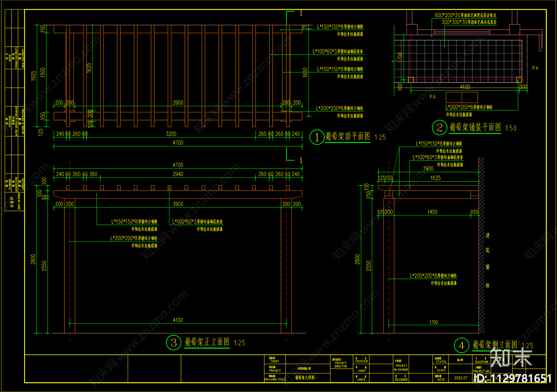Click the 1900 dimension in side elevation
Viewport: 557px width, 392px height.
[428, 169]
